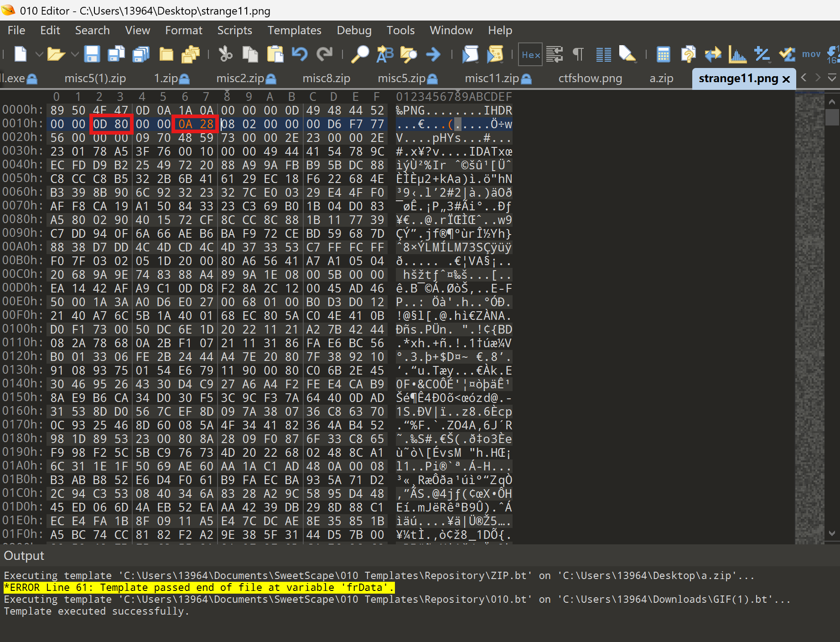Toggle show whitespace pilcrow icon

click(x=578, y=54)
